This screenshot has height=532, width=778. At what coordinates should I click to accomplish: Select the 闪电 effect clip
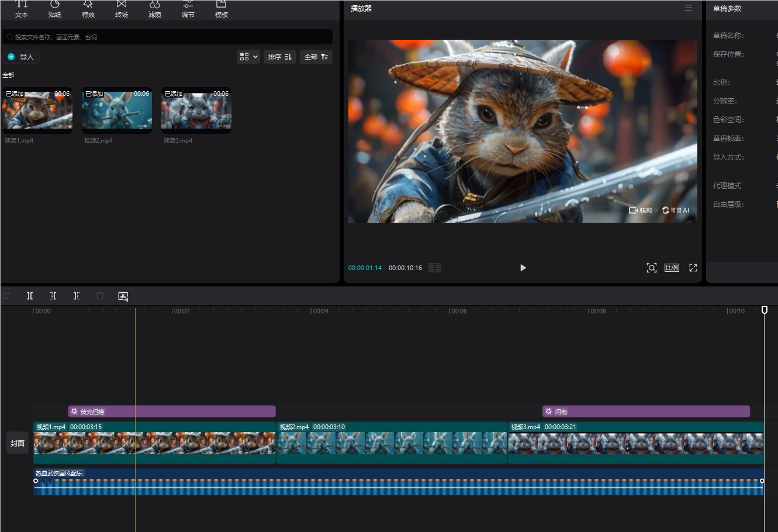point(646,412)
